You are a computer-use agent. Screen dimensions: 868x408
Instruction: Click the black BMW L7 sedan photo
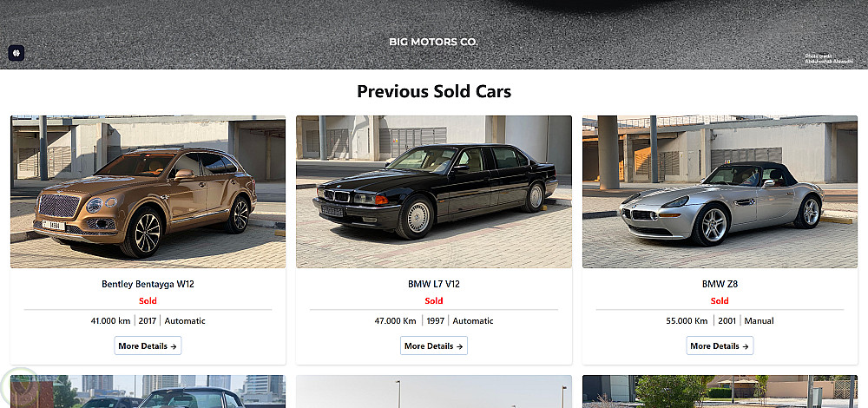(433, 192)
